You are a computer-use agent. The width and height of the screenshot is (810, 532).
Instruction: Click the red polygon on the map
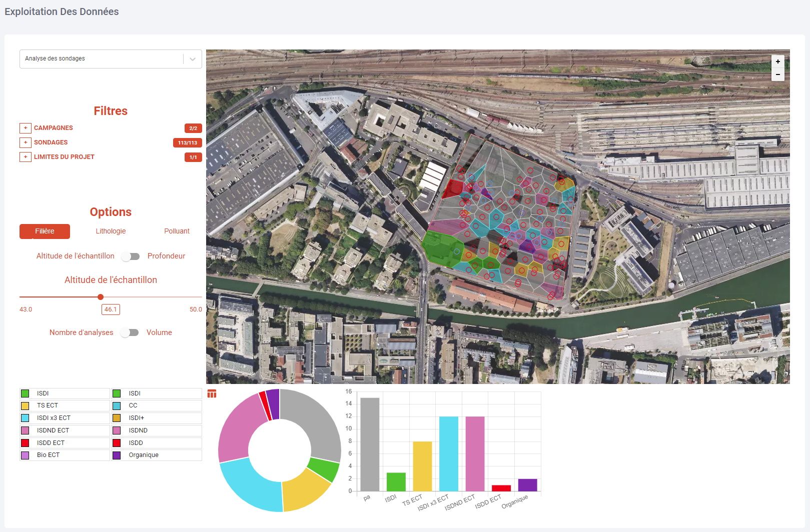tap(453, 189)
